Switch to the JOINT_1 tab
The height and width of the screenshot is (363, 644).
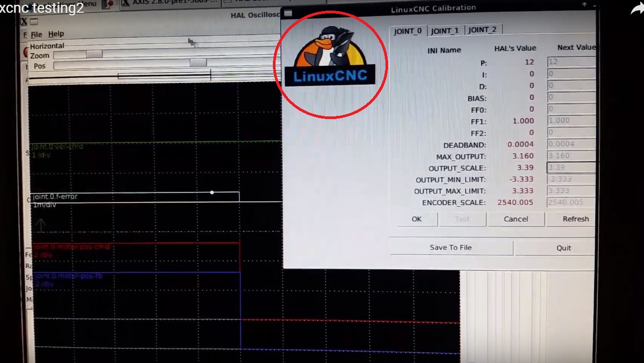(445, 30)
